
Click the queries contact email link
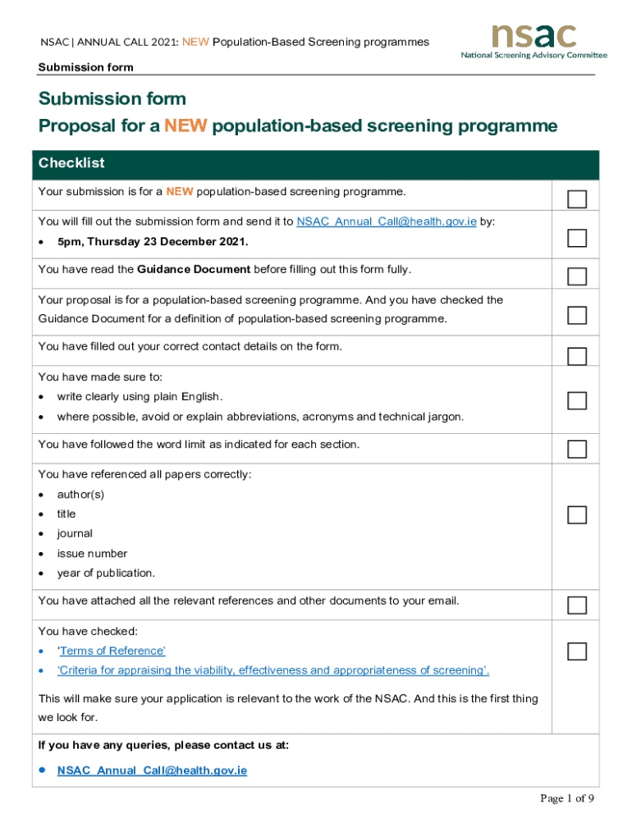(x=152, y=771)
